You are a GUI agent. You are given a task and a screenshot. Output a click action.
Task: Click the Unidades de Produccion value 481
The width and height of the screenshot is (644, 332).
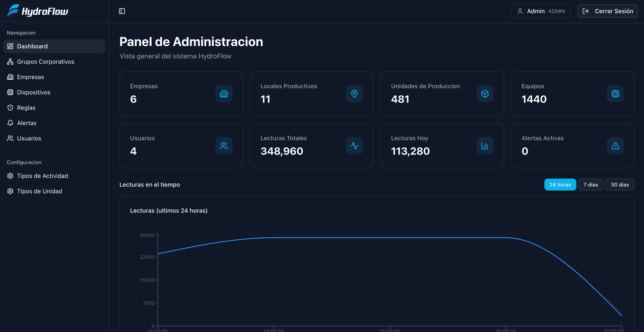pos(400,99)
